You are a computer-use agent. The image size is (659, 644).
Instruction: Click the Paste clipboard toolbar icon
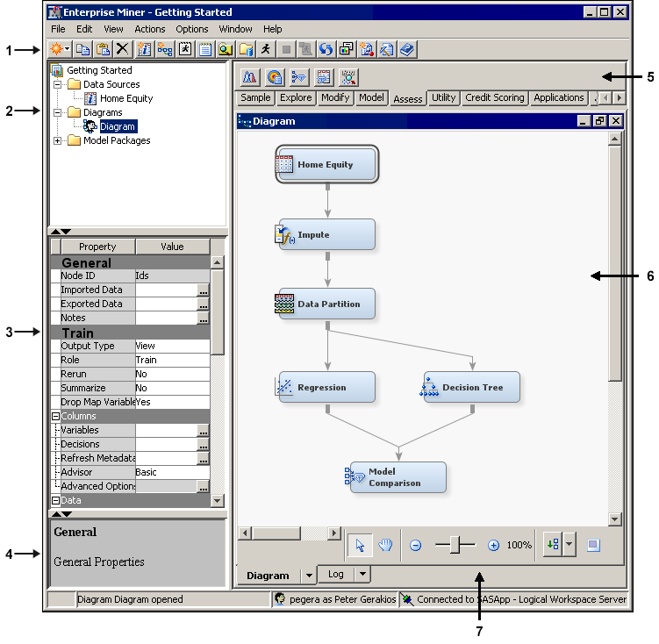pyautogui.click(x=103, y=49)
